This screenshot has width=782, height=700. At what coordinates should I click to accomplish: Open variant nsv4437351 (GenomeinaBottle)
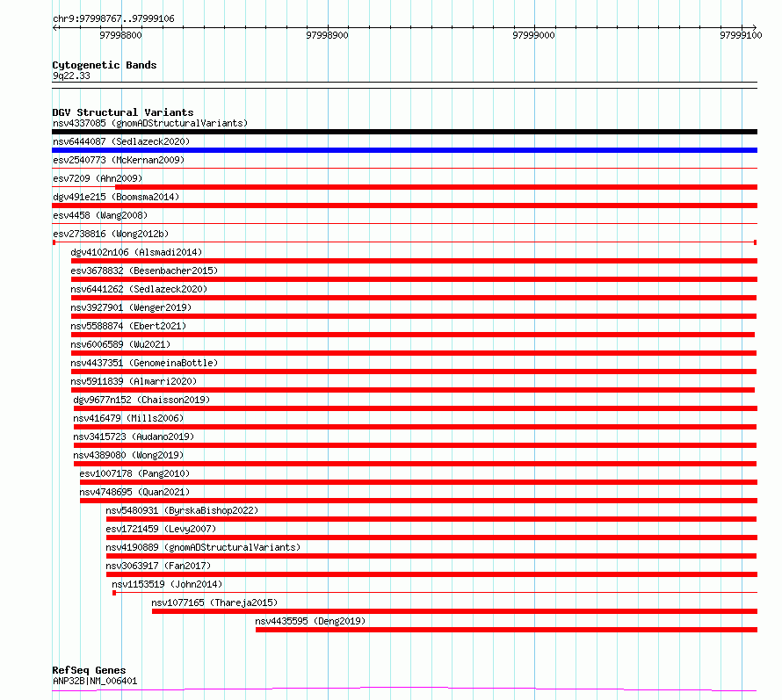144,363
